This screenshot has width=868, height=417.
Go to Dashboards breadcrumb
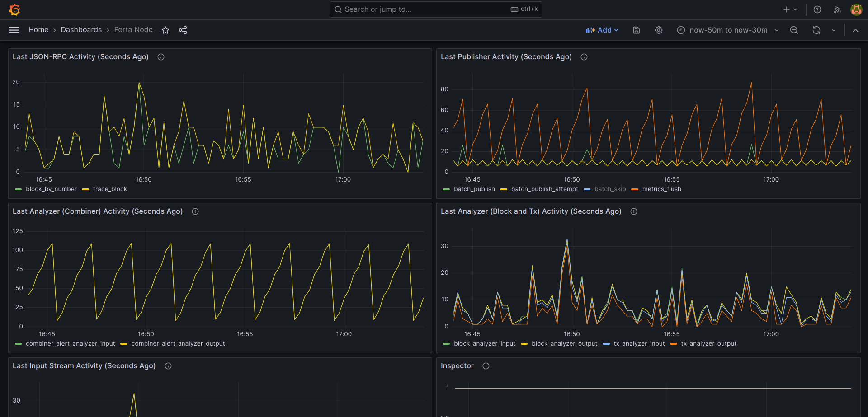tap(81, 30)
